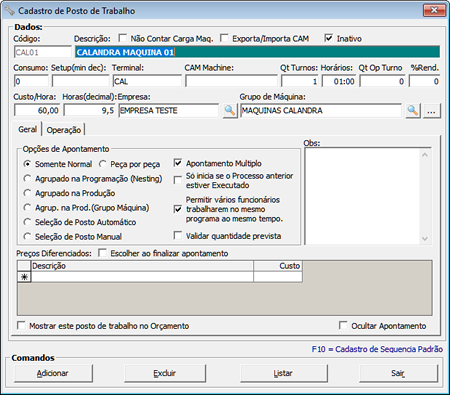
Task: Check the Ocultar Apontamento box
Action: click(x=343, y=325)
